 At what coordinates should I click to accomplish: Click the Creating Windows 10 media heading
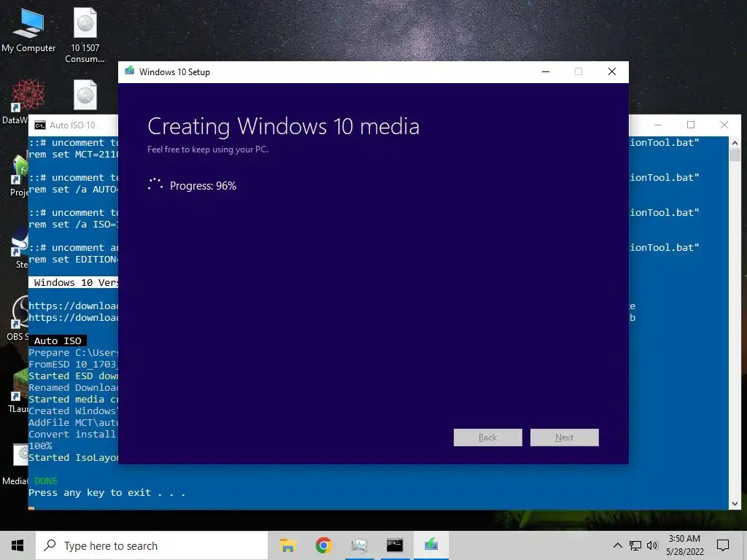(x=284, y=127)
